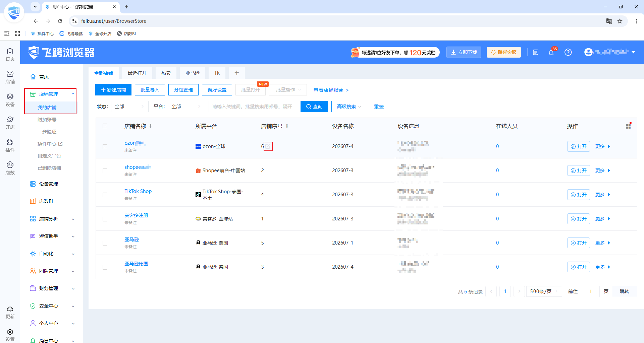The image size is (644, 343).
Task: Open the 500条/页 page size dropdown
Action: (x=544, y=291)
